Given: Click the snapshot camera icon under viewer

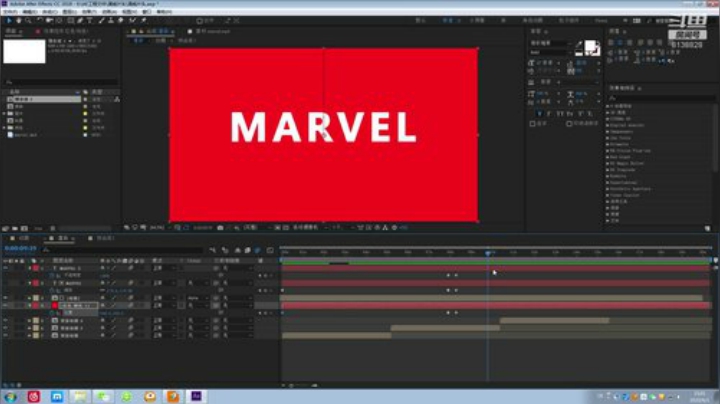Looking at the screenshot, I should pos(220,228).
